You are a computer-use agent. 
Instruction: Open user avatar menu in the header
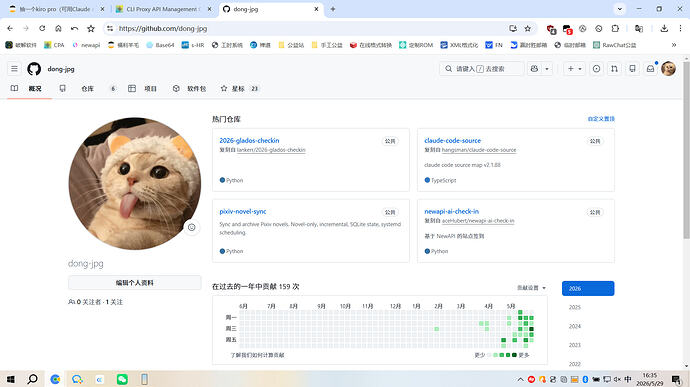click(x=668, y=69)
